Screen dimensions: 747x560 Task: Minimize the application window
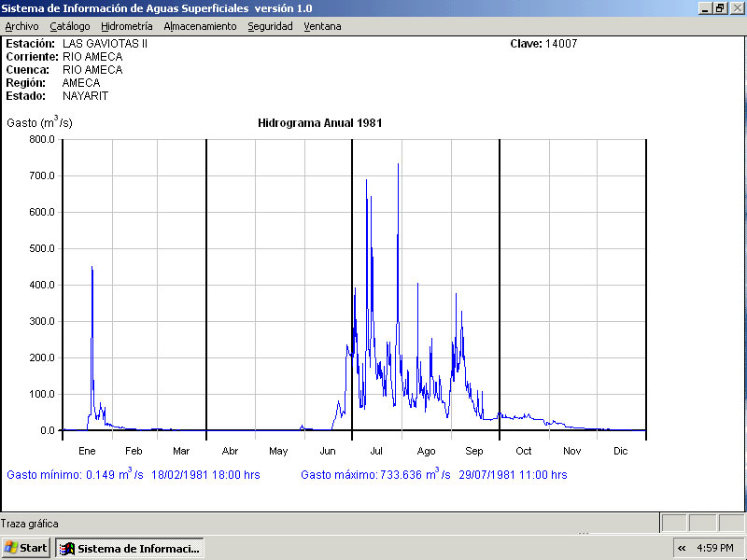705,7
